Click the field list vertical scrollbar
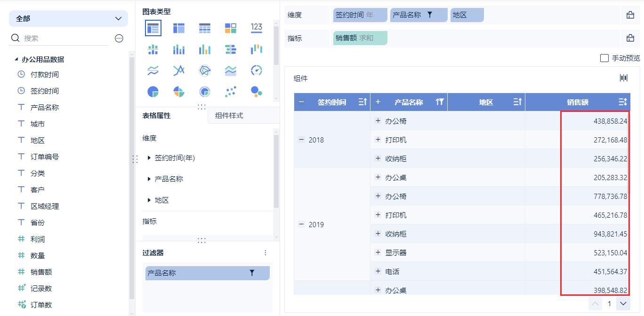 (x=132, y=179)
